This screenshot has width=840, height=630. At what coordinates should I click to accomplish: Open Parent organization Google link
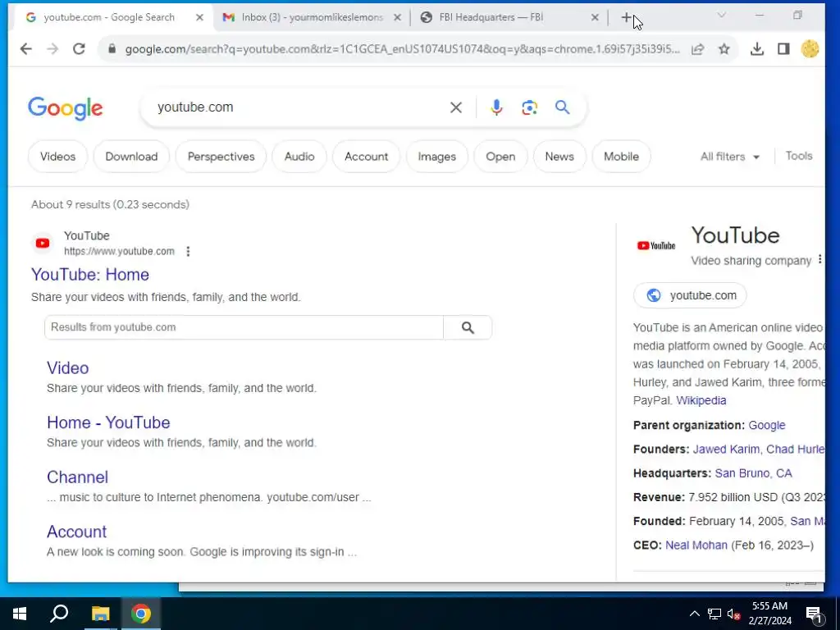(x=767, y=426)
